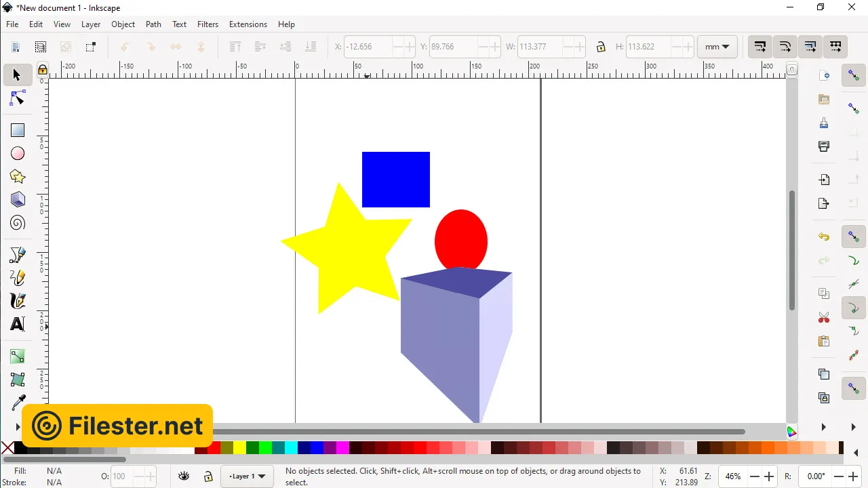Select the Node edit tool
The width and height of the screenshot is (868, 488).
click(x=18, y=99)
